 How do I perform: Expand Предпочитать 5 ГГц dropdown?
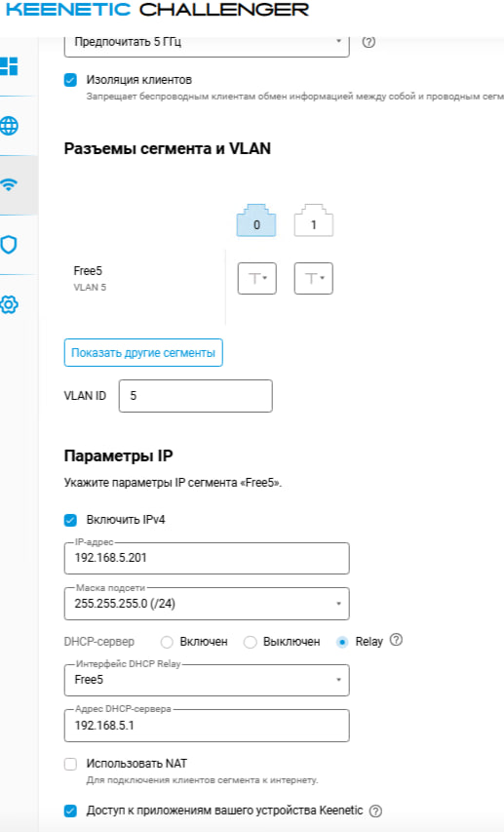coord(207,42)
